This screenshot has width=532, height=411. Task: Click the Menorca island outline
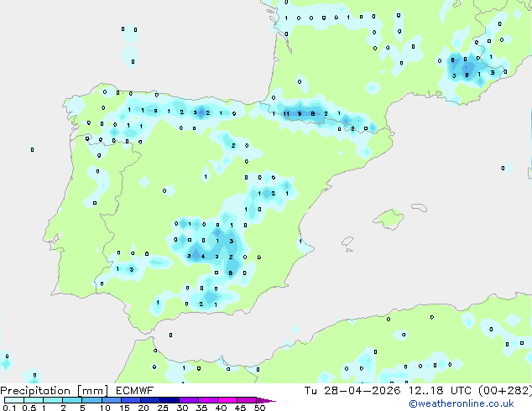tap(420, 207)
